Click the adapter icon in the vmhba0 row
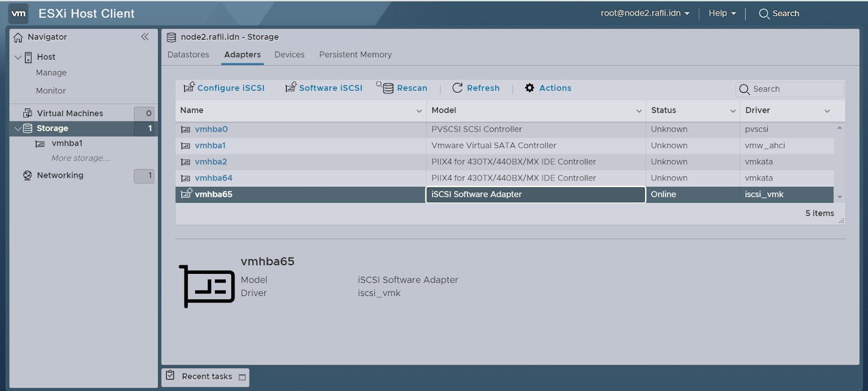868x391 pixels. [186, 130]
